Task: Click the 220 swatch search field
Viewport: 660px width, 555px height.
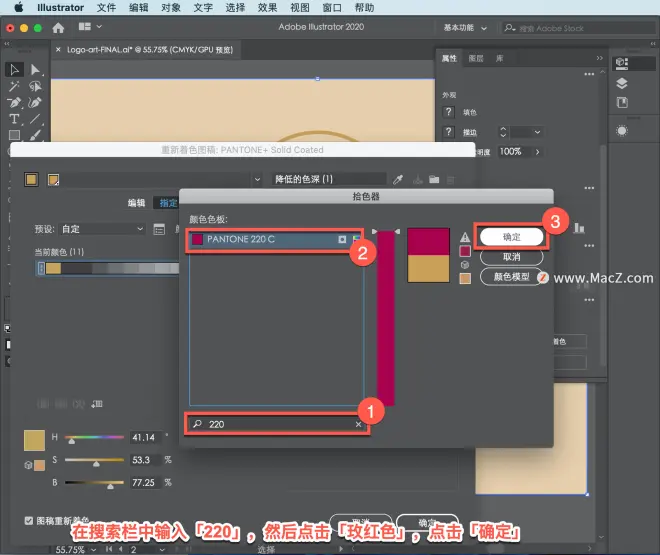Action: [x=277, y=424]
